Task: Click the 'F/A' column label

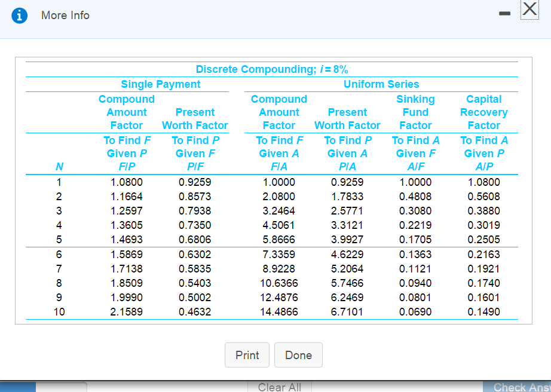Action: click(279, 167)
